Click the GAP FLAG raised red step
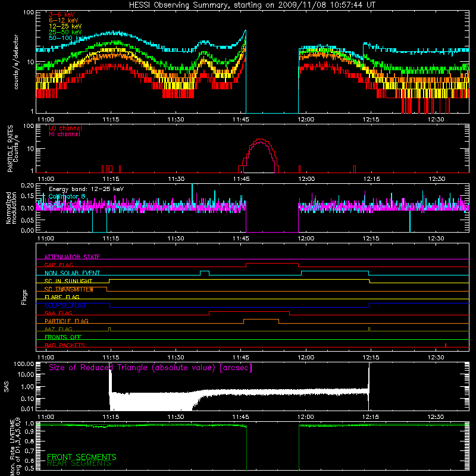Image resolution: width=476 pixels, height=476 pixels. pos(272,264)
